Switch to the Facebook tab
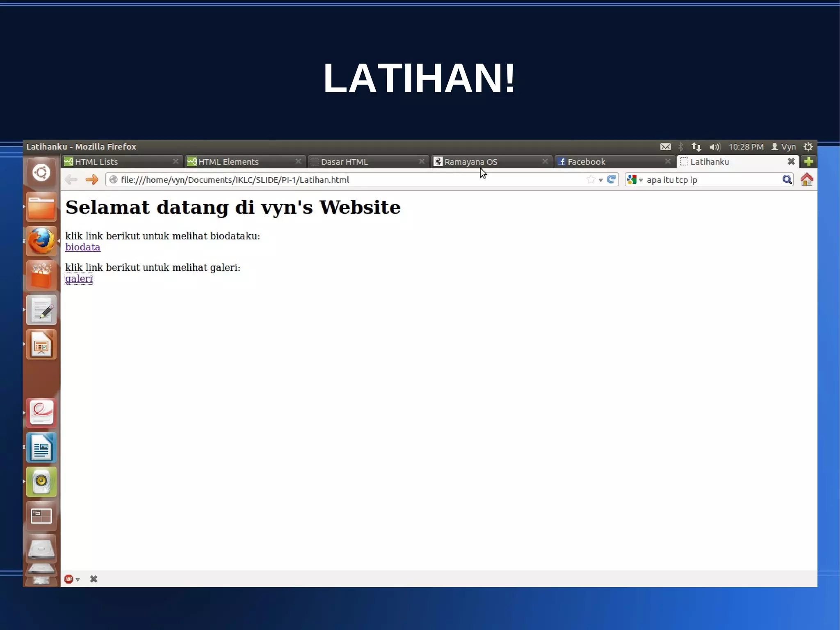Image resolution: width=840 pixels, height=630 pixels. (586, 162)
